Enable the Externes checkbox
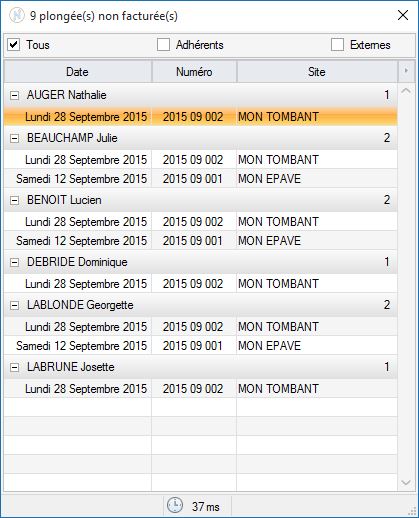Viewport: 419px width, 518px height. pyautogui.click(x=337, y=45)
